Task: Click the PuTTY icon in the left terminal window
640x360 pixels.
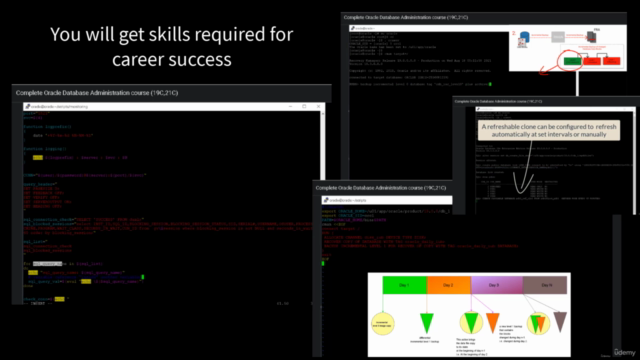Action: 28,107
